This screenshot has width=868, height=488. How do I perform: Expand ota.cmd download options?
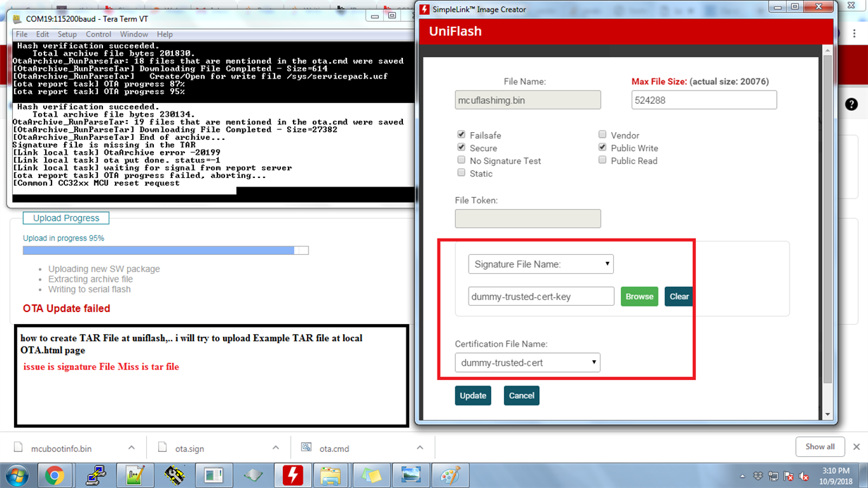pyautogui.click(x=420, y=448)
